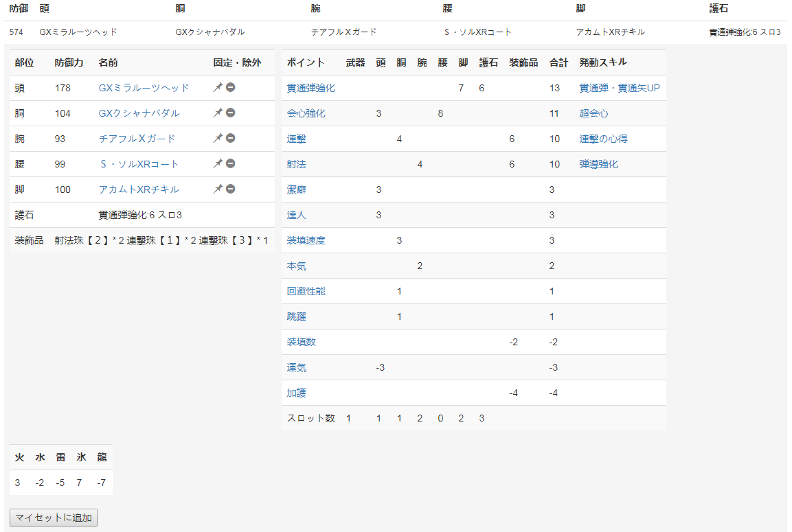Pin the GXクシャナバダル torso armor

coord(218,113)
